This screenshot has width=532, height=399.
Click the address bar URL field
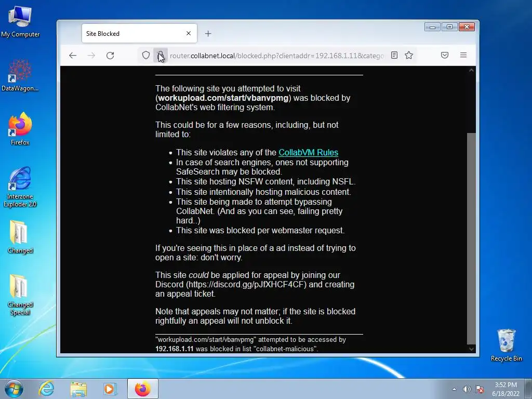[x=276, y=56]
